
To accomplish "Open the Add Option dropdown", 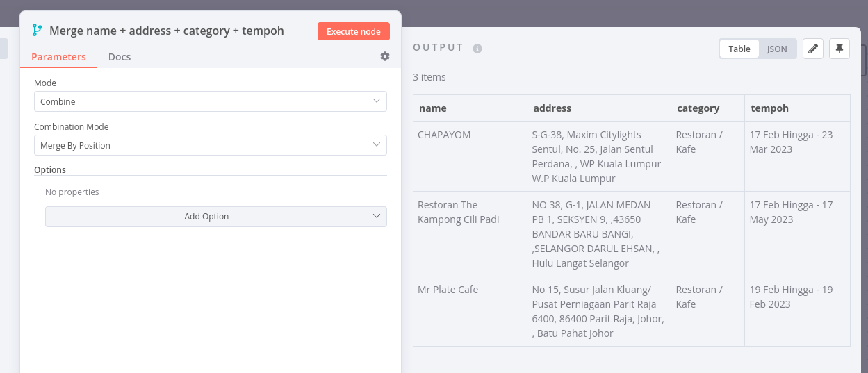I will tap(215, 217).
